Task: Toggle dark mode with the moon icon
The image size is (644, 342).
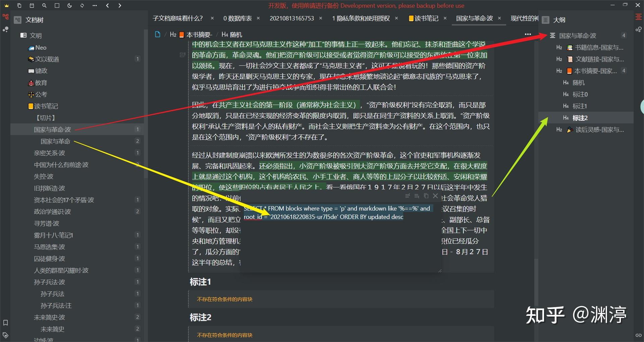Action: tap(69, 5)
